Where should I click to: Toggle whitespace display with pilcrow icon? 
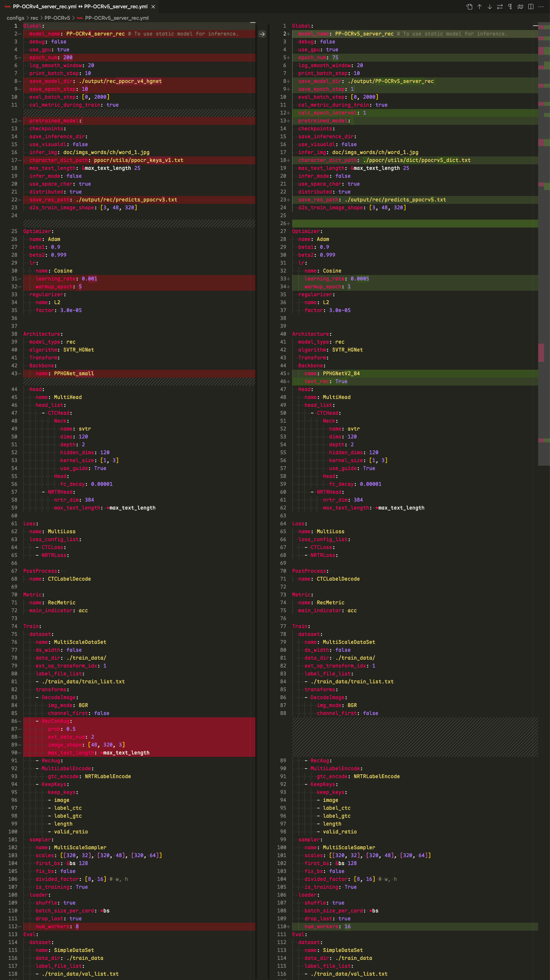(510, 7)
